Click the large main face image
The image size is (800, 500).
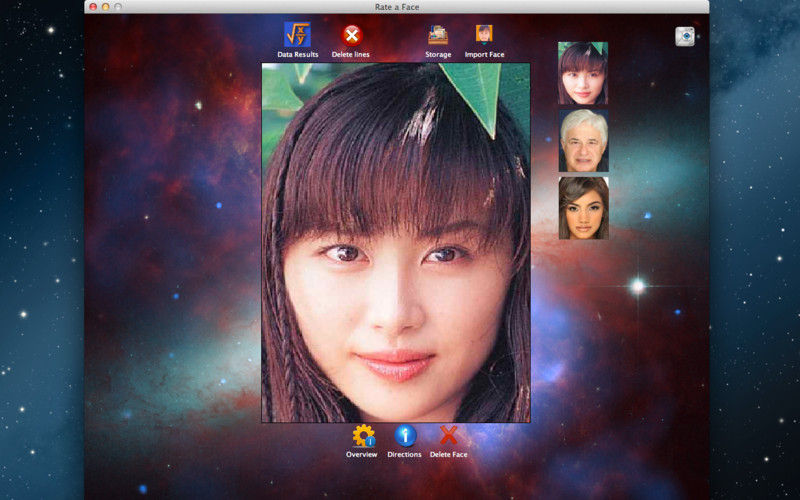pos(396,243)
